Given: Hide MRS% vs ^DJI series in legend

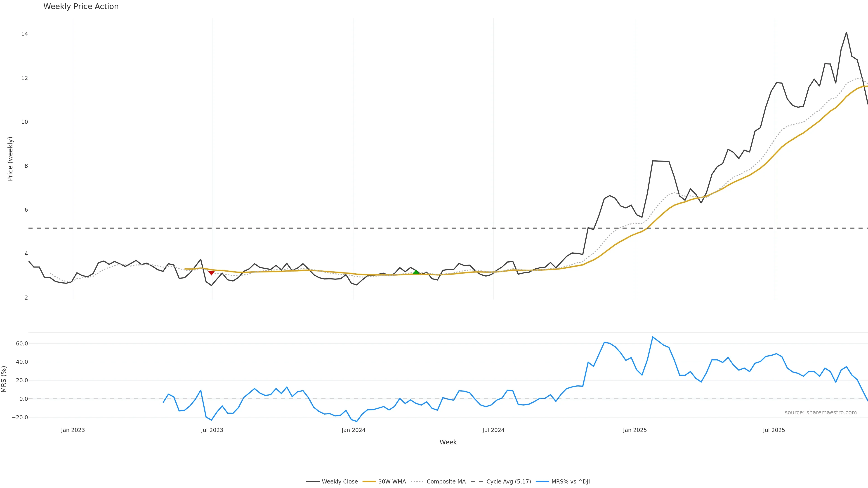Looking at the screenshot, I should tap(571, 482).
